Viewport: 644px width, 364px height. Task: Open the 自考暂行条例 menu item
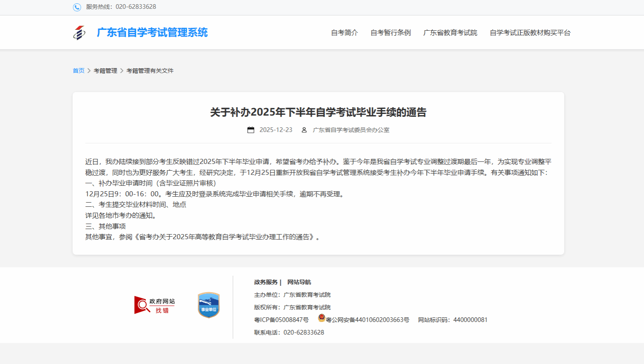point(391,33)
